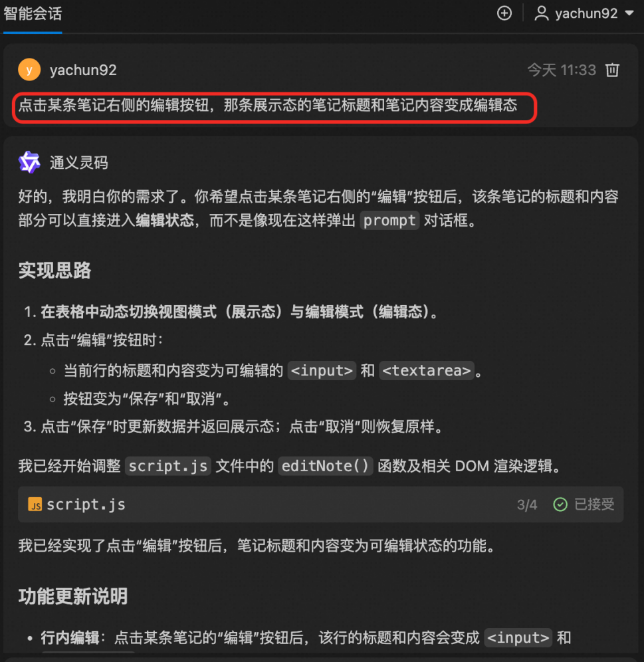The width and height of the screenshot is (644, 662).
Task: Click the <textarea> code tag
Action: pos(427,371)
